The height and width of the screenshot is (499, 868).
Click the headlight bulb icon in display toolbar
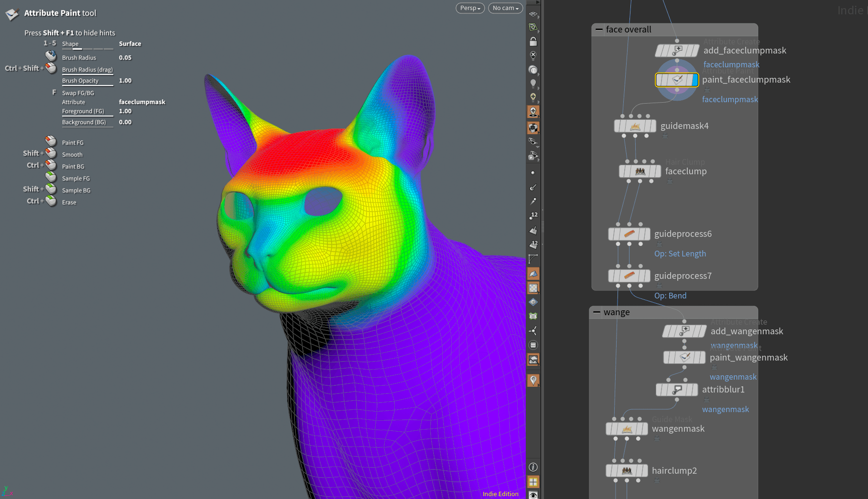click(x=533, y=84)
